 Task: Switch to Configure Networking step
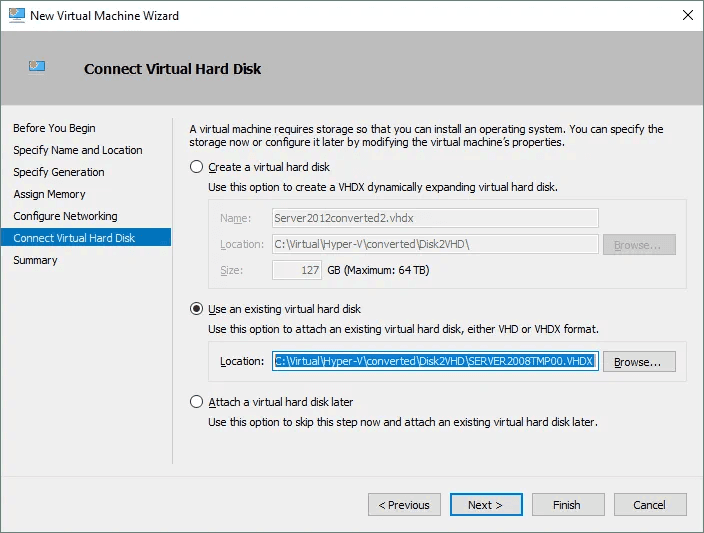65,216
